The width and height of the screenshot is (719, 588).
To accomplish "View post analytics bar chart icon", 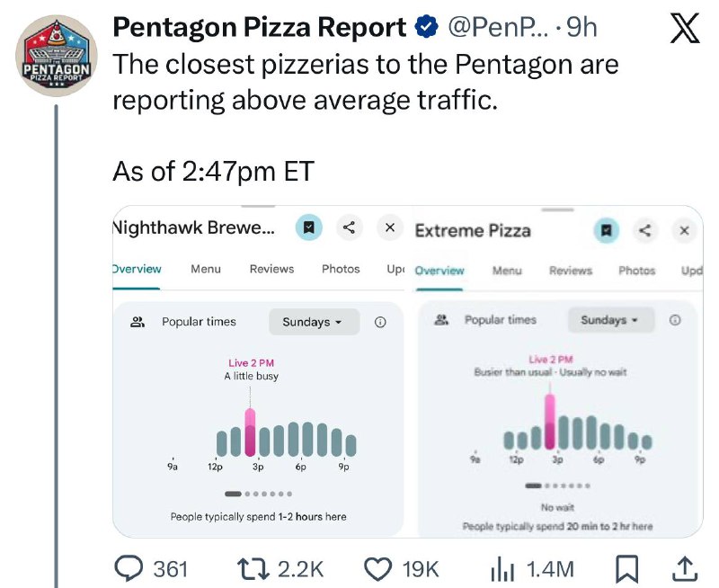I will (501, 568).
